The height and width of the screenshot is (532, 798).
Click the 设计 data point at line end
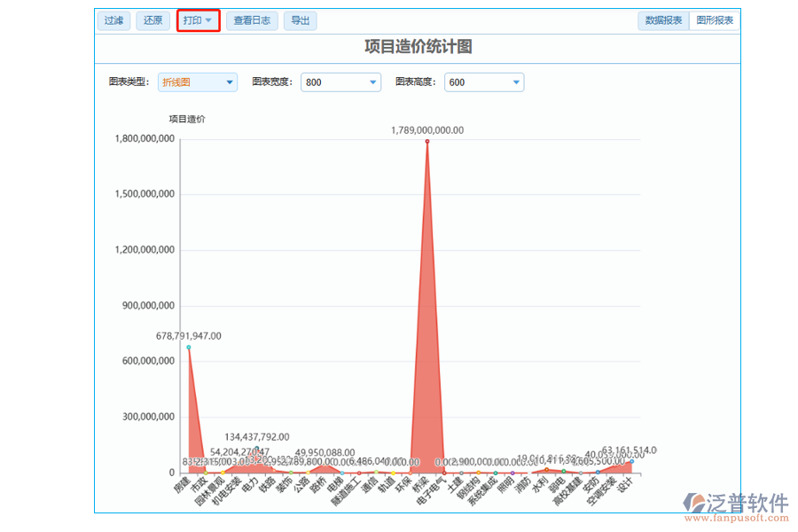click(632, 461)
